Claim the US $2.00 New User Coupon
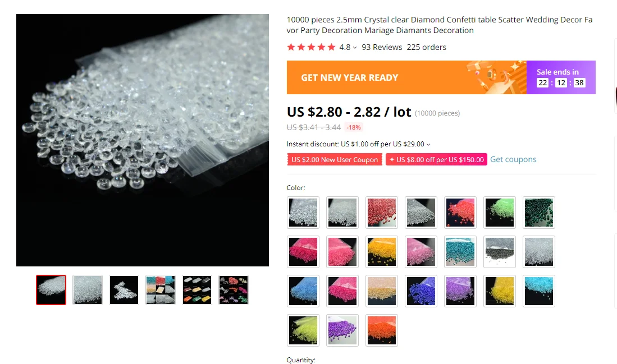The width and height of the screenshot is (617, 364). [335, 159]
